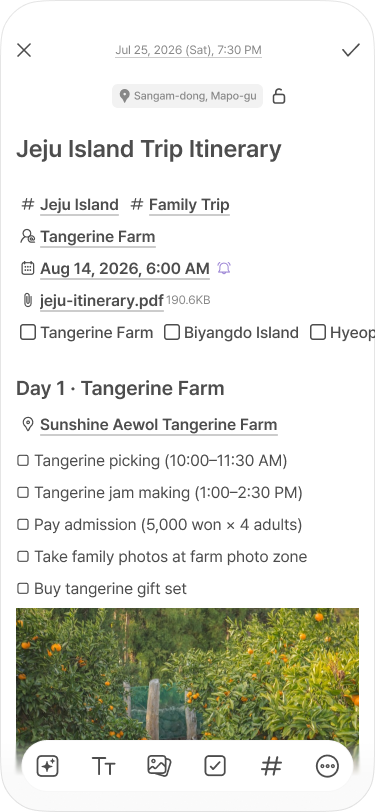This screenshot has height=812, width=375.
Task: Open the Sangam-dong, Mapo-gu location chip
Action: coord(188,96)
